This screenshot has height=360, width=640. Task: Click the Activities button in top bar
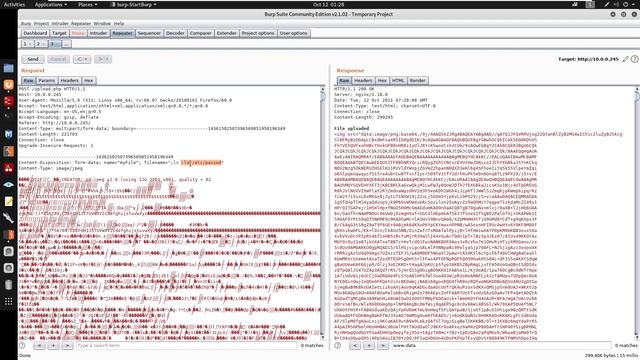(14, 4)
